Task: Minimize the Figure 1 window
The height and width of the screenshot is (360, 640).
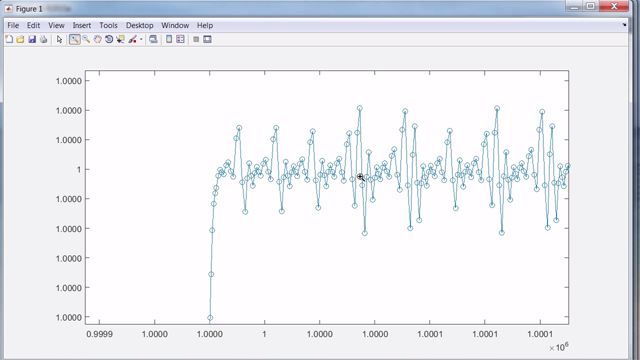Action: tap(574, 6)
